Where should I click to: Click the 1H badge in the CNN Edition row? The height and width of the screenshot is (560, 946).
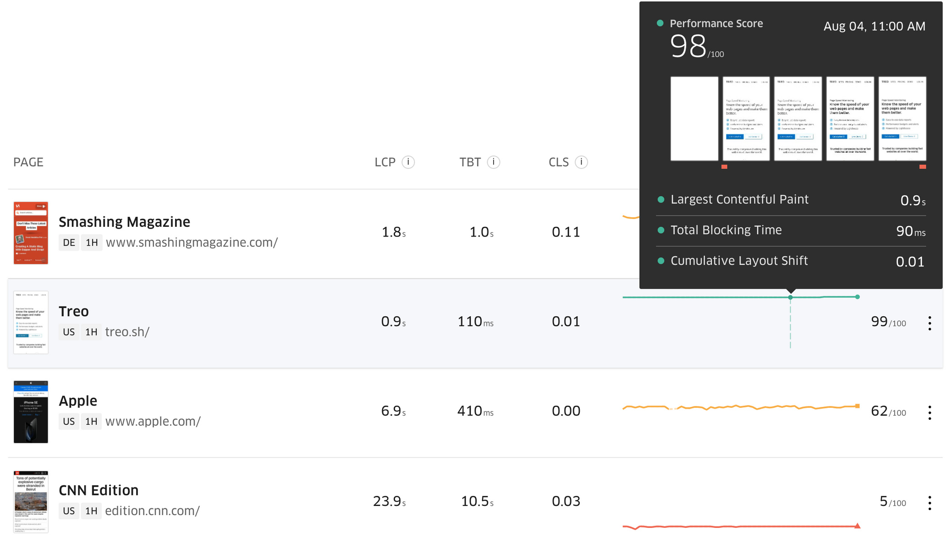91,511
